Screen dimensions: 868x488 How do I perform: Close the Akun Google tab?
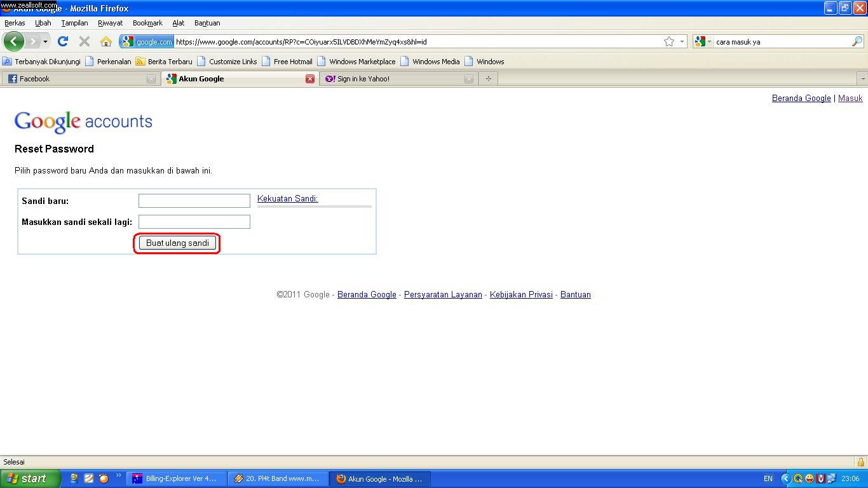tap(310, 79)
